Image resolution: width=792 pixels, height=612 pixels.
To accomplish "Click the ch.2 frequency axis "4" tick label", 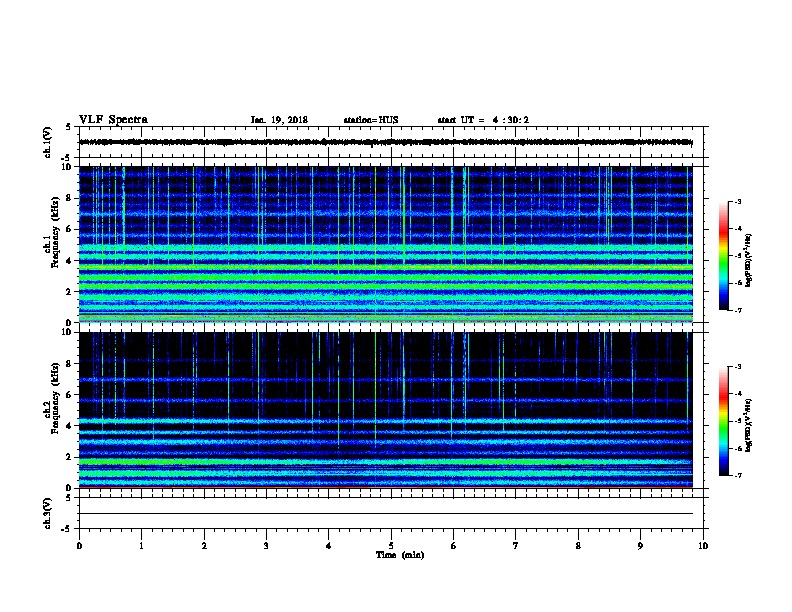I will 70,426.
